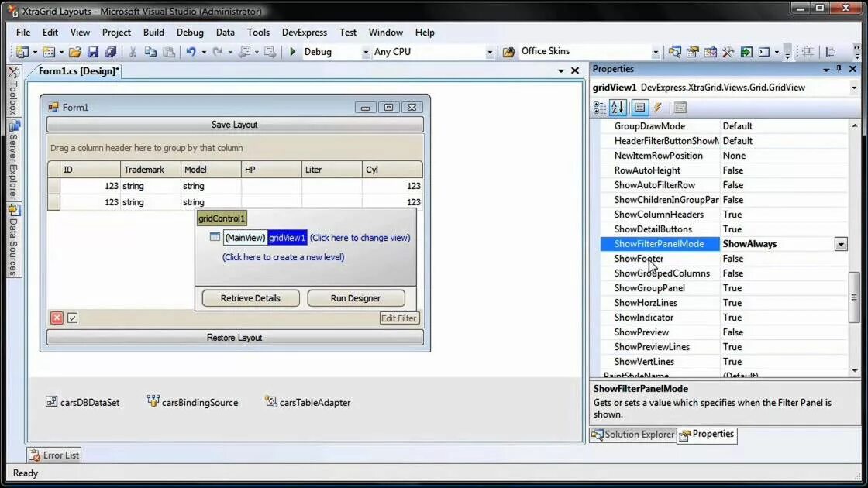The height and width of the screenshot is (488, 868).
Task: Open the New Project dropdown arrow
Action: pyautogui.click(x=35, y=52)
